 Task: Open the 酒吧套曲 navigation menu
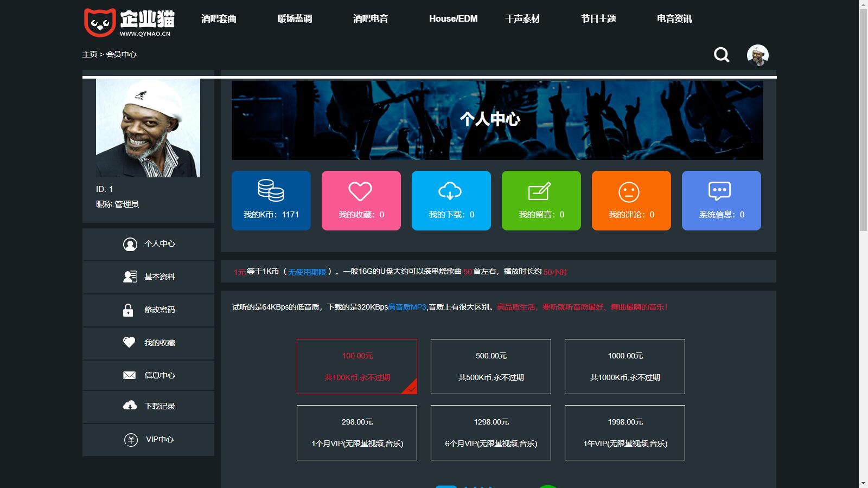pos(219,18)
